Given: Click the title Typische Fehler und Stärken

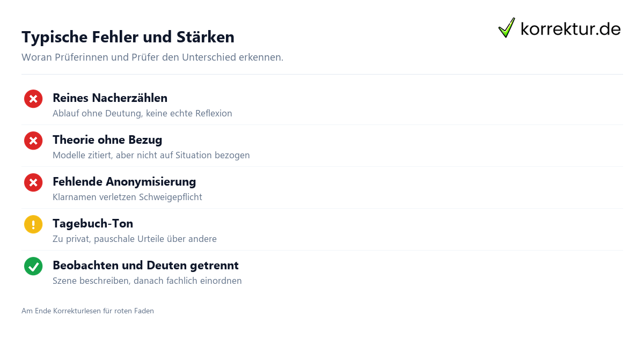Looking at the screenshot, I should [128, 37].
